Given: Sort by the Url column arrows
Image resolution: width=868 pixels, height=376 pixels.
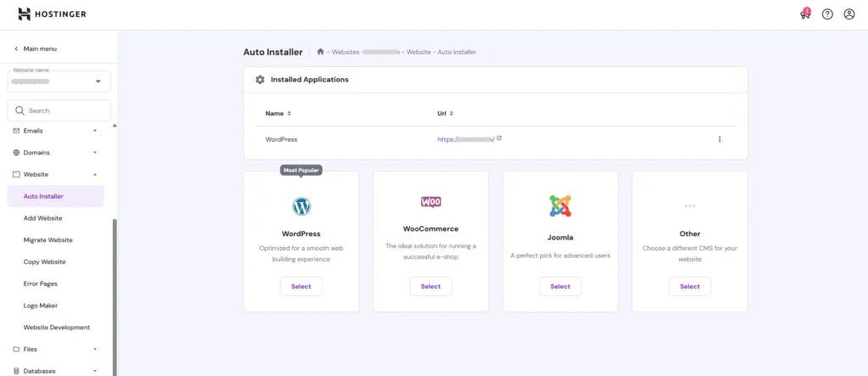Looking at the screenshot, I should coord(451,113).
